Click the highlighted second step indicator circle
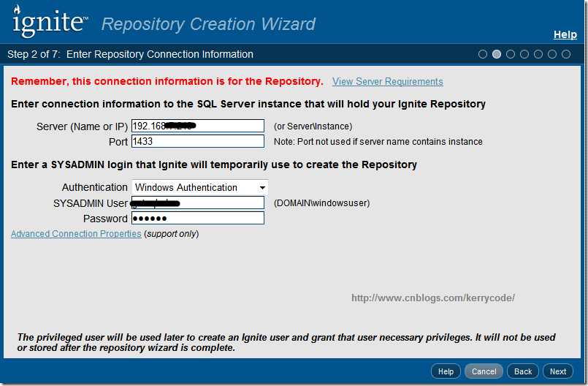This screenshot has height=386, width=588. (497, 54)
